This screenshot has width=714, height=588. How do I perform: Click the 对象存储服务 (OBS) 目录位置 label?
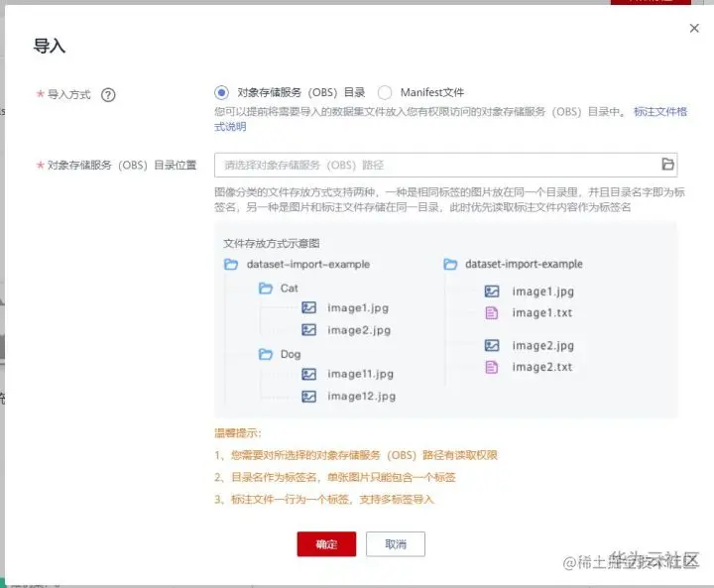point(122,165)
